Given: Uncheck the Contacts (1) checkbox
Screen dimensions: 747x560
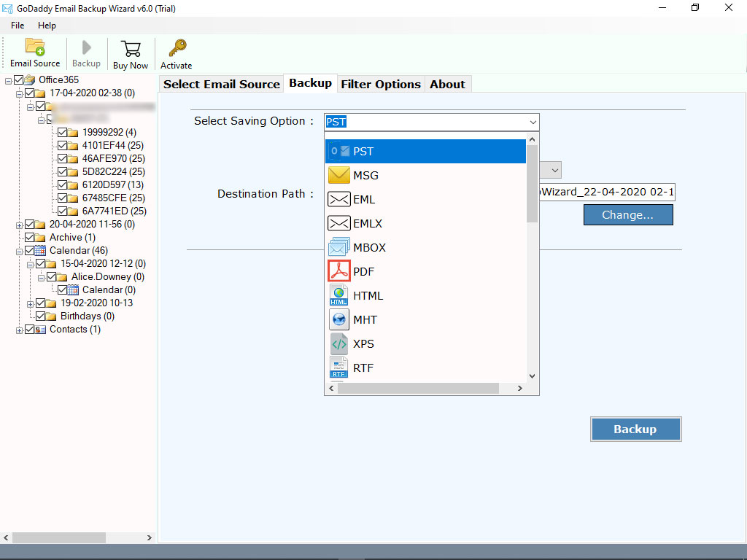Looking at the screenshot, I should coord(29,330).
